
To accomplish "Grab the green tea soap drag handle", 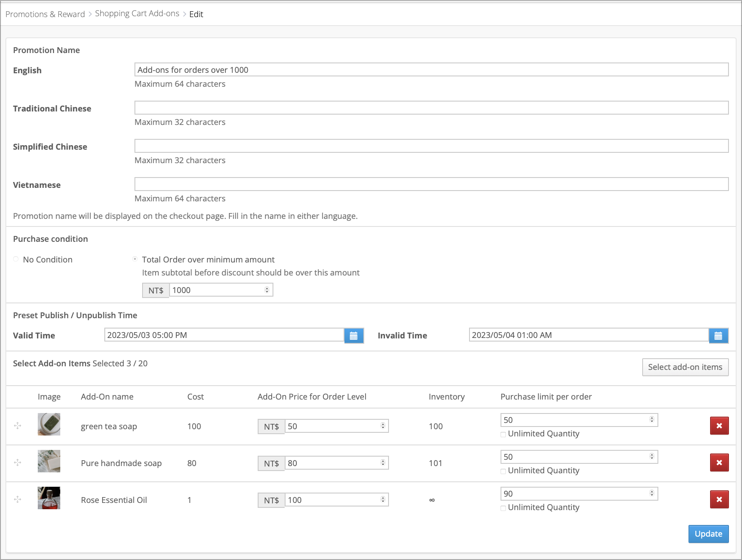I will [18, 426].
